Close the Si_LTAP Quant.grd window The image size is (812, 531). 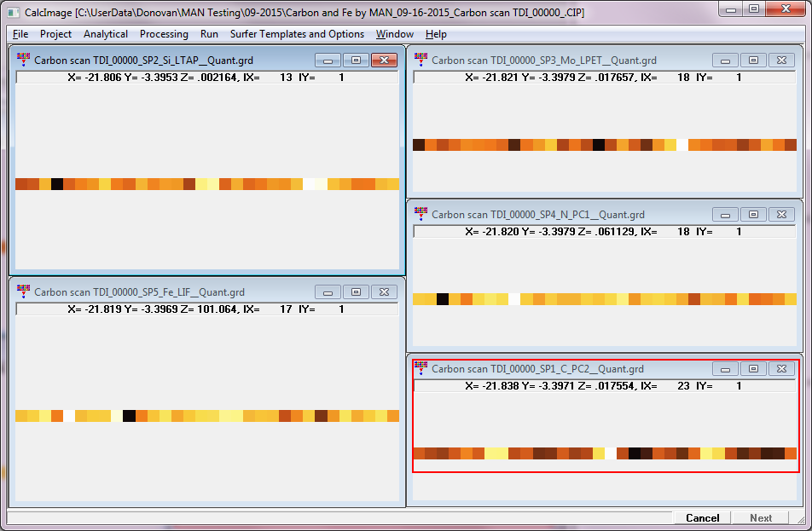click(384, 61)
